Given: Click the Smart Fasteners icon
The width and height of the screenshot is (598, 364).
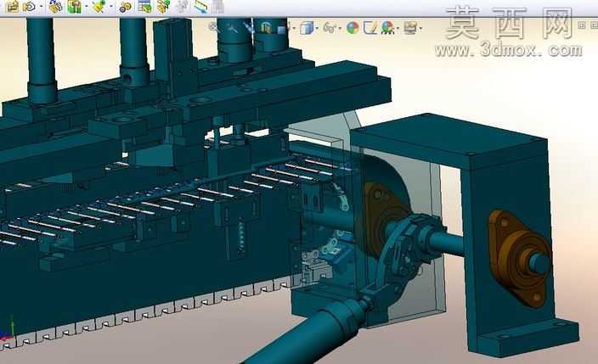Looking at the screenshot, I should coord(99,6).
